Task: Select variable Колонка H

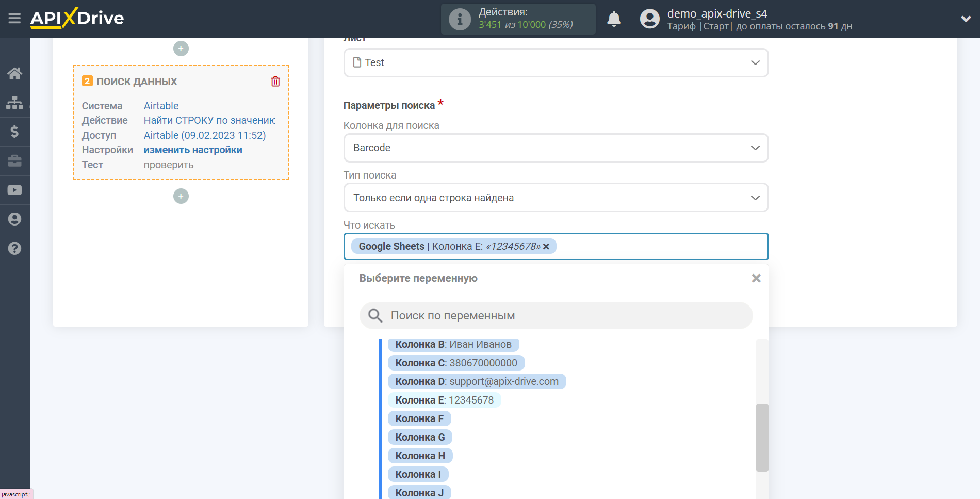Action: click(420, 456)
